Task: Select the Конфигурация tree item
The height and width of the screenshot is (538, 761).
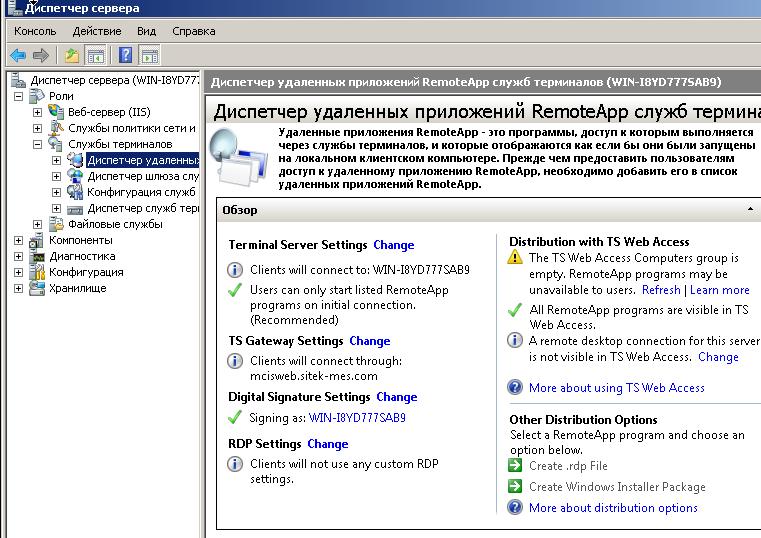Action: (x=86, y=272)
